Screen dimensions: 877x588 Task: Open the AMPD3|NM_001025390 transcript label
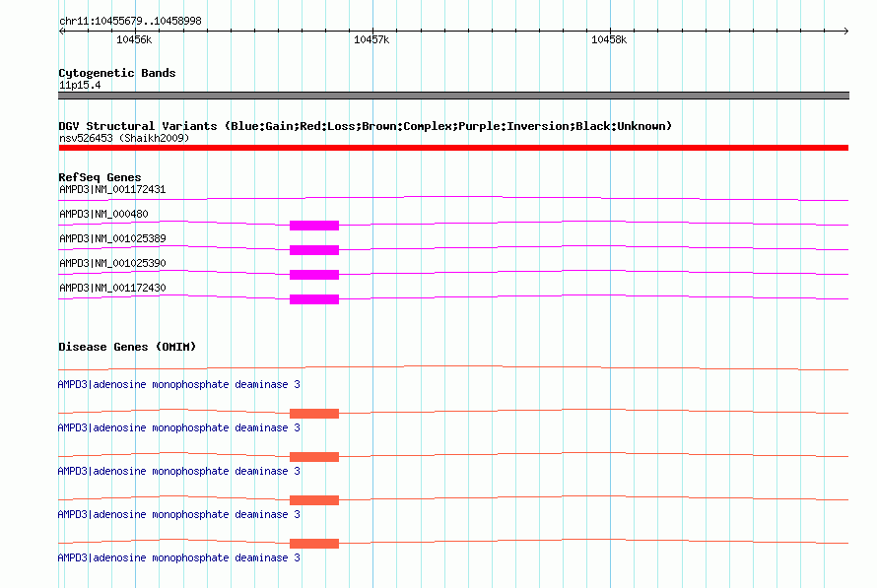click(x=112, y=263)
